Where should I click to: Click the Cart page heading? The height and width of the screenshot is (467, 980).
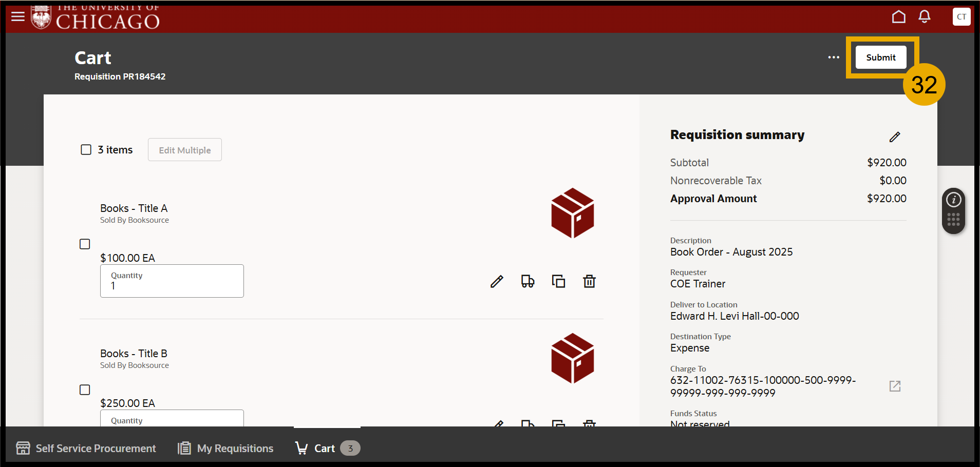click(93, 58)
